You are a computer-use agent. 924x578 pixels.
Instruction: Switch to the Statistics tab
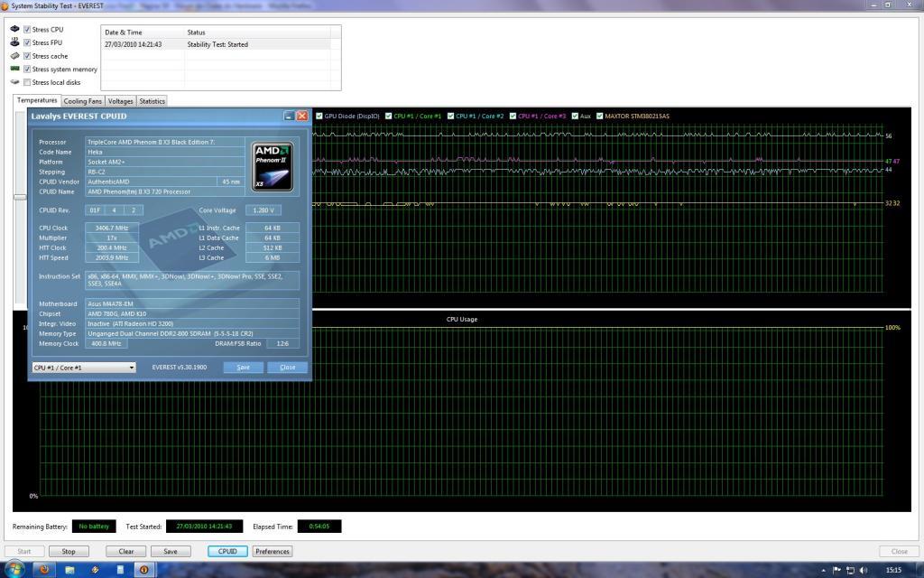tap(152, 101)
